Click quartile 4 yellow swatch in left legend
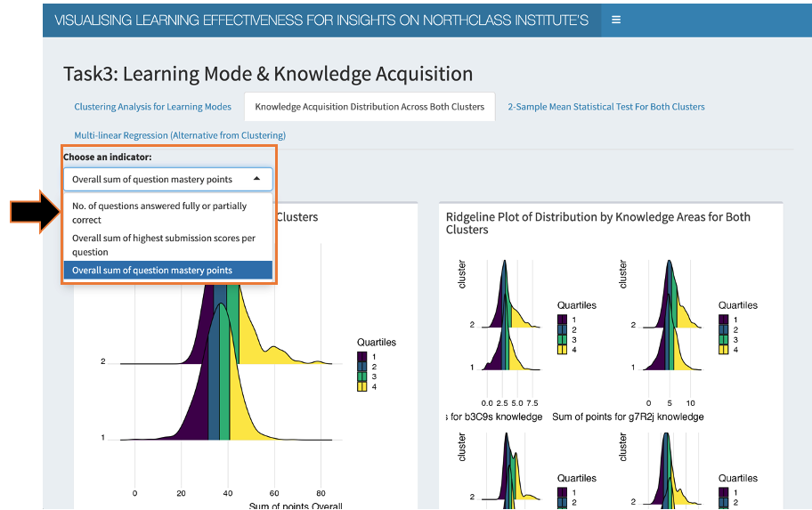Image resolution: width=812 pixels, height=510 pixels. click(x=361, y=386)
